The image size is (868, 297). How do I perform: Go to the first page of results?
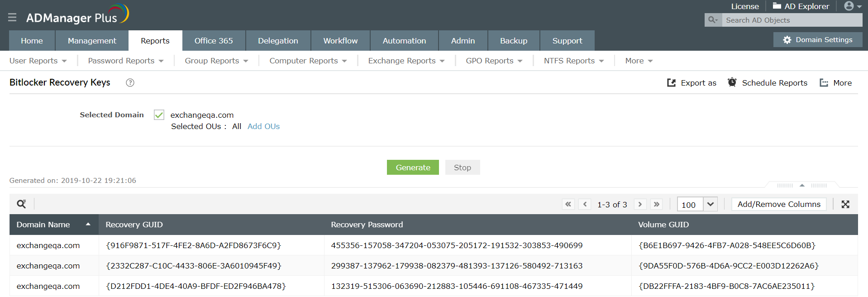tap(568, 204)
